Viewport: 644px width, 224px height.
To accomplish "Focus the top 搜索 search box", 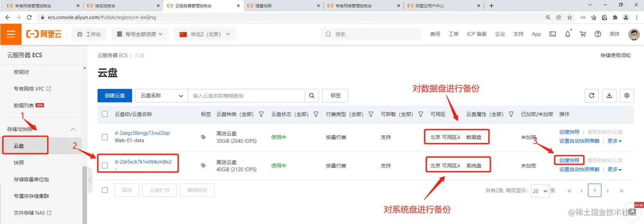I will tap(371, 34).
